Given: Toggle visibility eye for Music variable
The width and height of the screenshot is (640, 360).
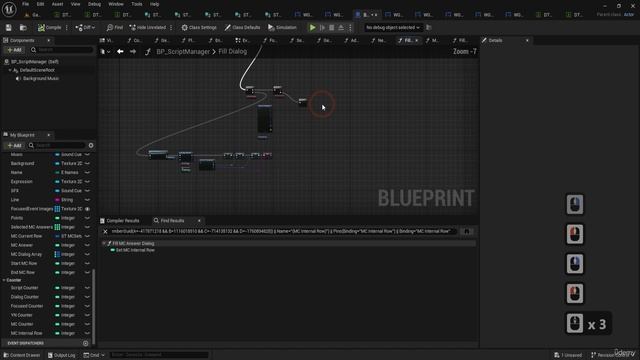Looking at the screenshot, I should pyautogui.click(x=87, y=154).
